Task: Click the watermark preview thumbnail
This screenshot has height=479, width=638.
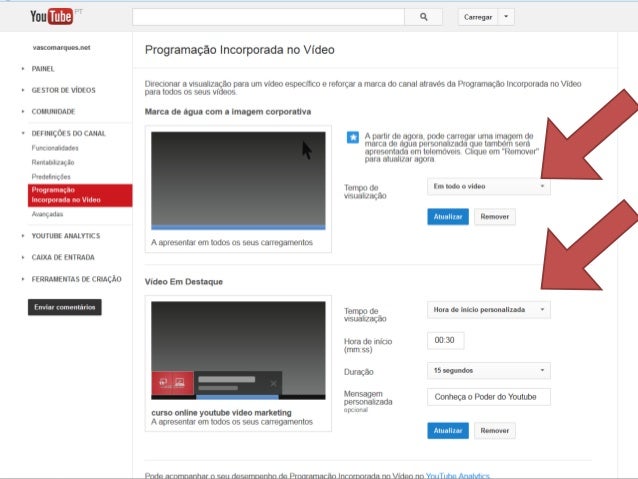Action: [238, 181]
